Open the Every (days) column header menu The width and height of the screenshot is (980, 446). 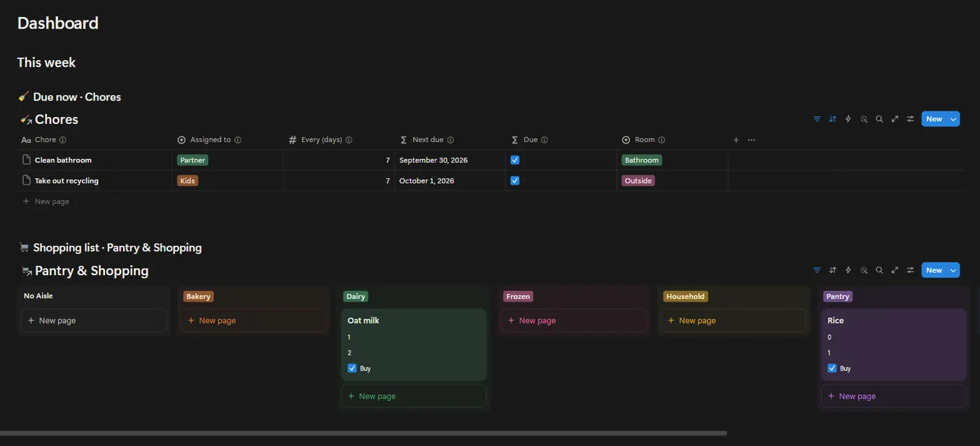pyautogui.click(x=339, y=140)
